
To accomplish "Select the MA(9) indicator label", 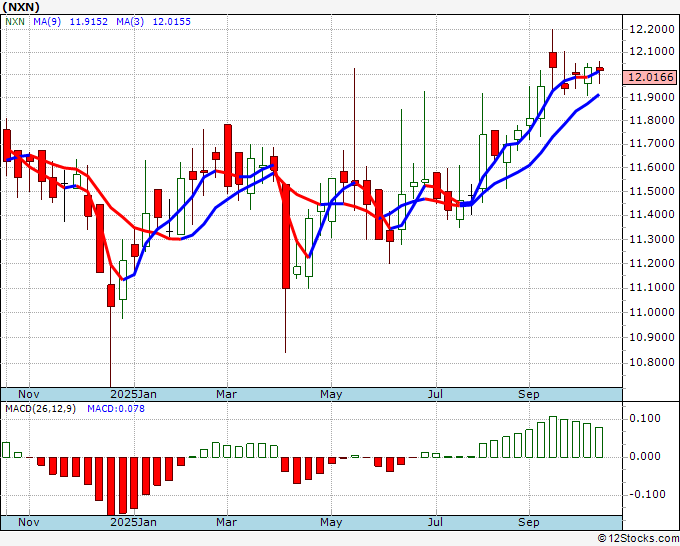I will pyautogui.click(x=47, y=21).
